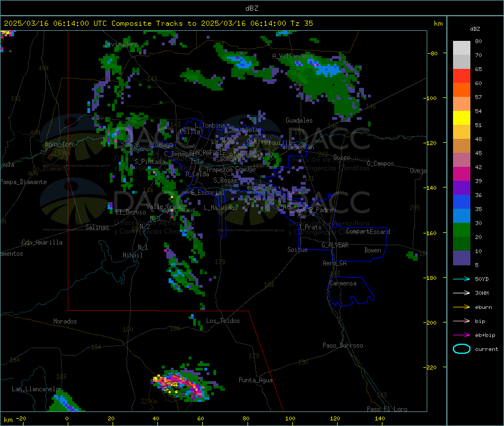Click the Valle_Grande map label

tap(166, 206)
